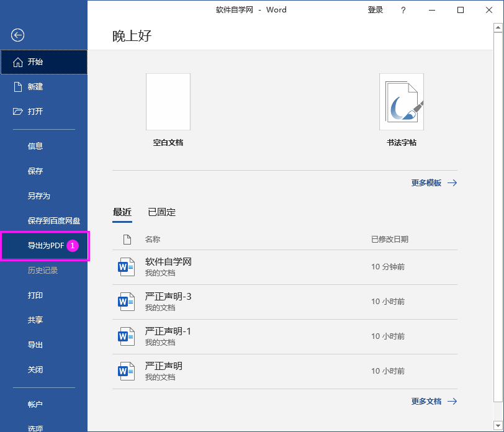Open the 打印 print page
The width and height of the screenshot is (504, 432).
click(x=35, y=295)
